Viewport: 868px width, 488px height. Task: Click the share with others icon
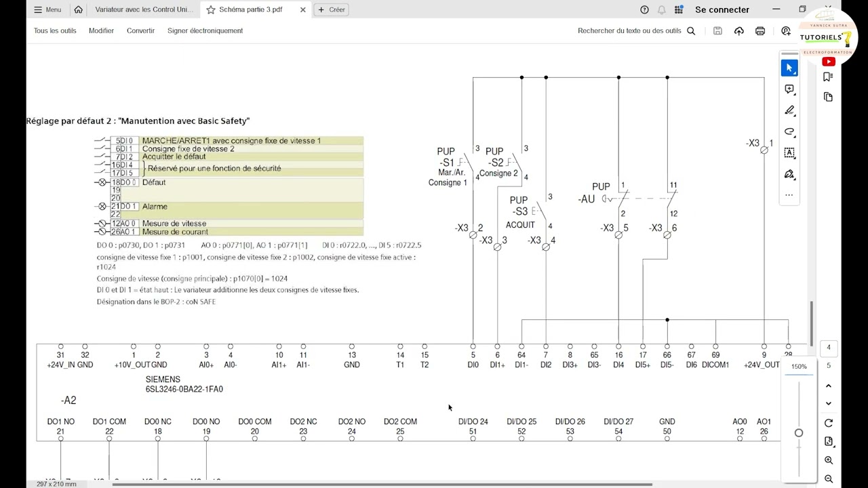coord(785,30)
